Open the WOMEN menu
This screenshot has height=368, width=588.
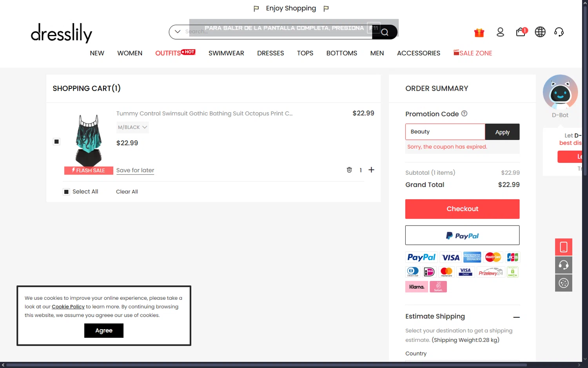[x=130, y=53]
